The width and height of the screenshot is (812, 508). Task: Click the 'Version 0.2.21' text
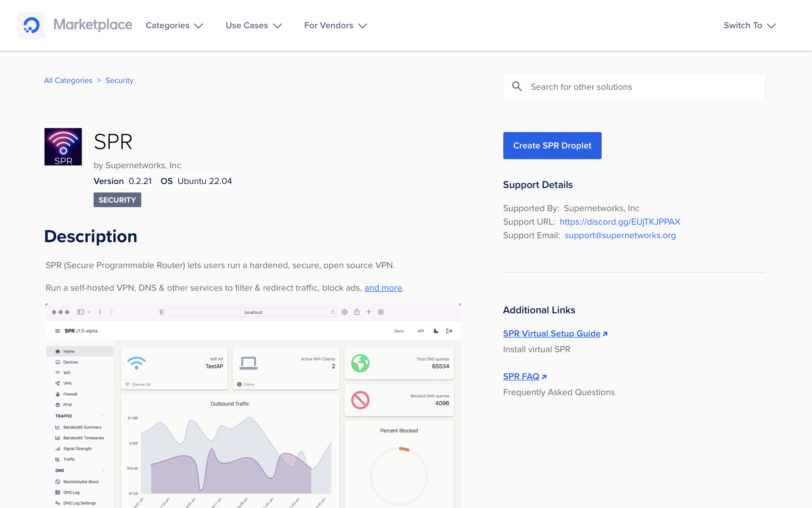123,181
